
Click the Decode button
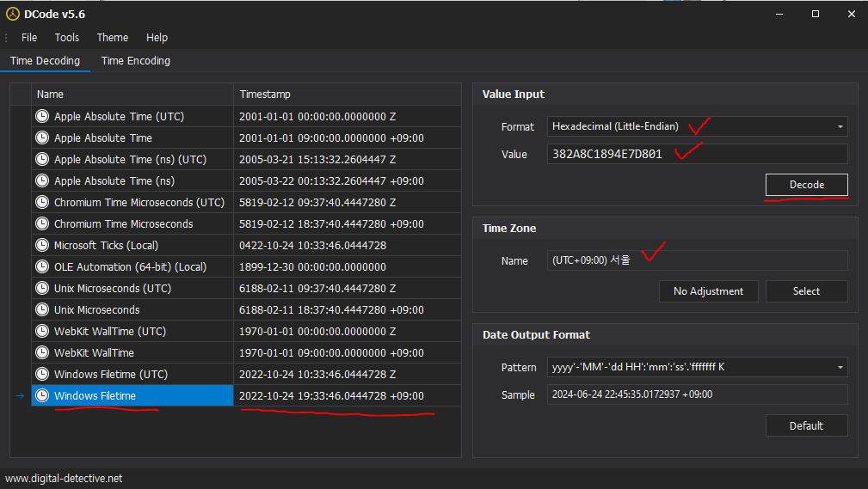(x=807, y=185)
